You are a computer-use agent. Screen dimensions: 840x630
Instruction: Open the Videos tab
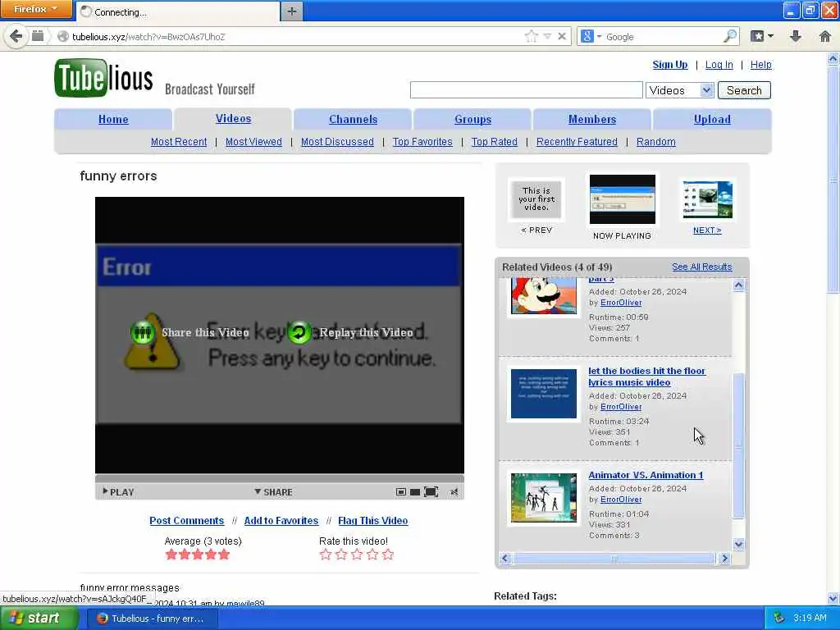coord(233,119)
